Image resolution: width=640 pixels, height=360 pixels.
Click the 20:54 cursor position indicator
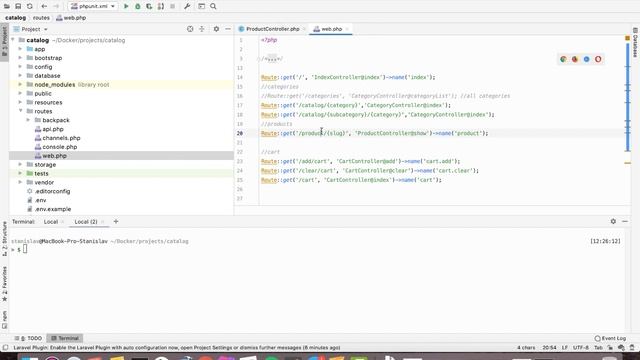549,348
